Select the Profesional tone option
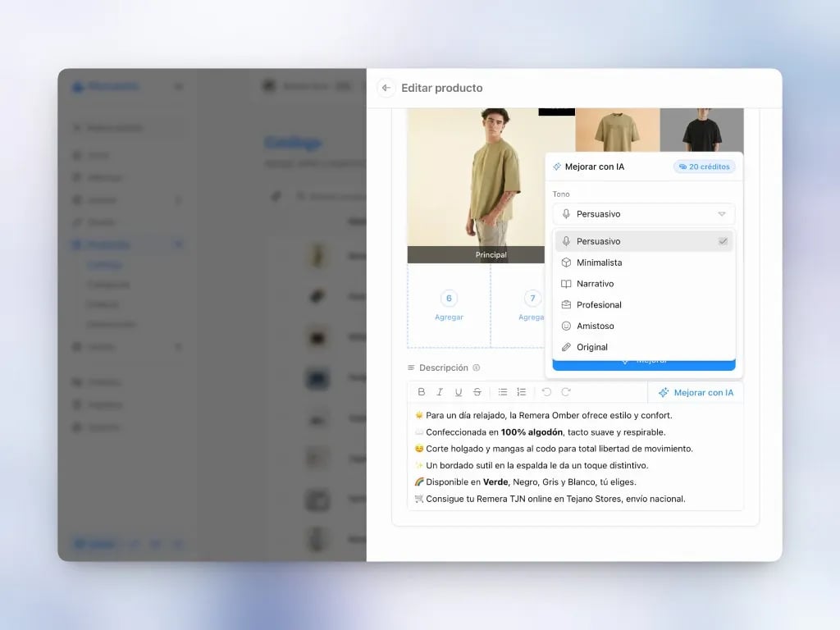The height and width of the screenshot is (630, 840). point(643,305)
